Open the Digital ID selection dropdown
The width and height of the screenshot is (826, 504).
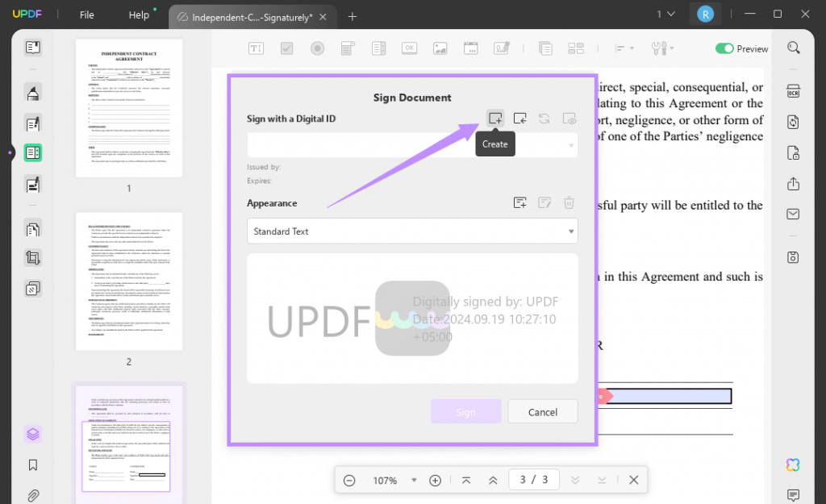coord(572,144)
